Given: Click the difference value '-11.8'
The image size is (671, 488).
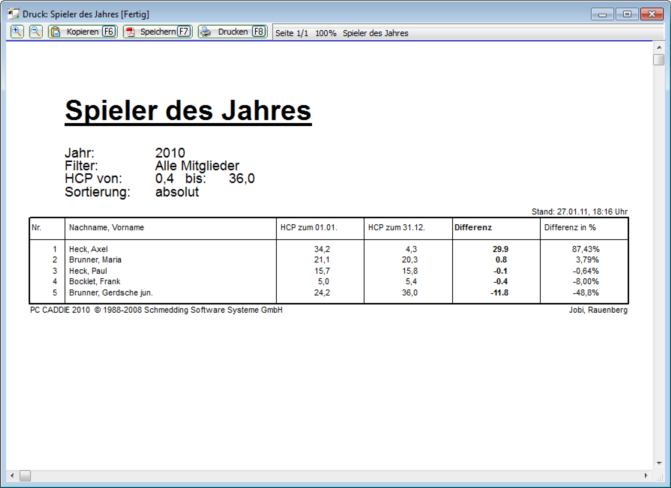Looking at the screenshot, I should (499, 293).
